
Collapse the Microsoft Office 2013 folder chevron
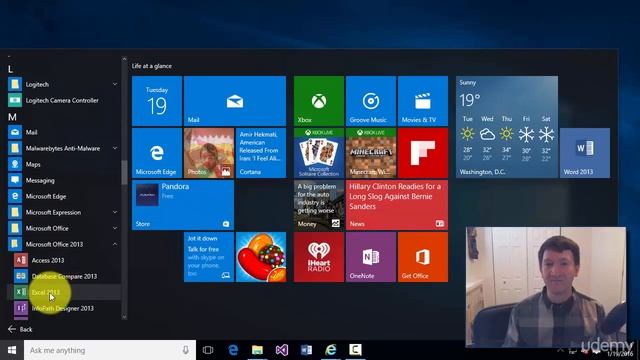[115, 244]
